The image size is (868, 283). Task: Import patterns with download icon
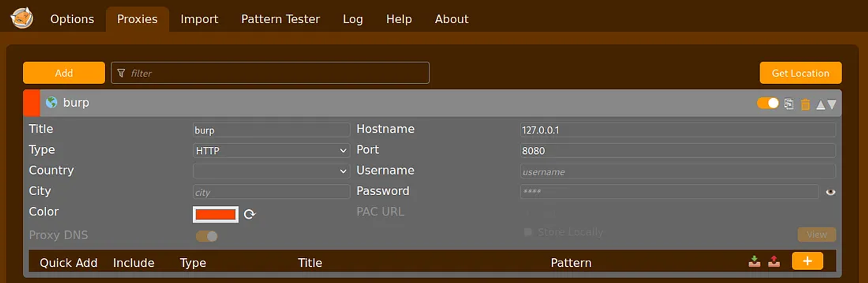pyautogui.click(x=754, y=261)
